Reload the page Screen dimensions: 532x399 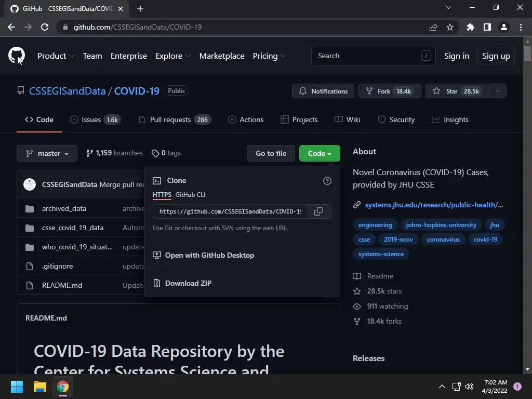(x=45, y=27)
